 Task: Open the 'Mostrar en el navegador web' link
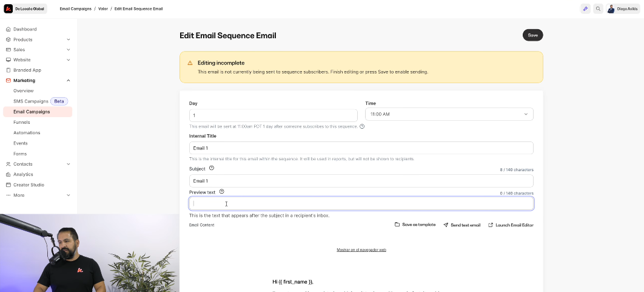click(361, 250)
